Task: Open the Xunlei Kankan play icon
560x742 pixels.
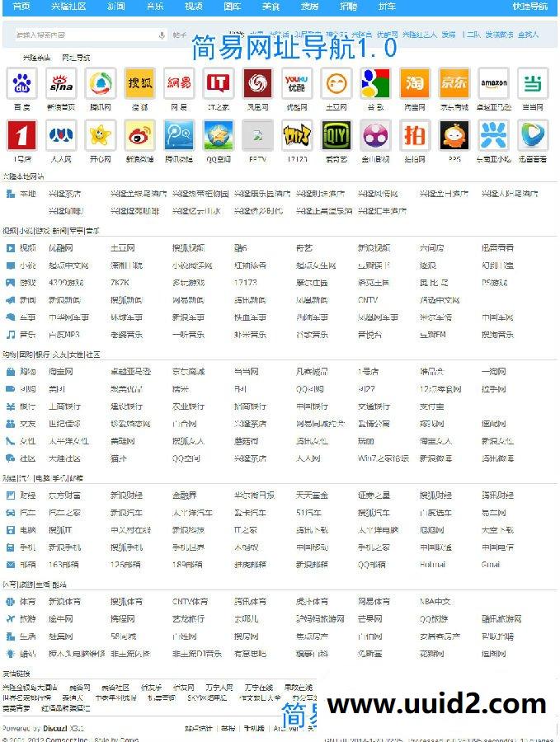Action: (533, 135)
